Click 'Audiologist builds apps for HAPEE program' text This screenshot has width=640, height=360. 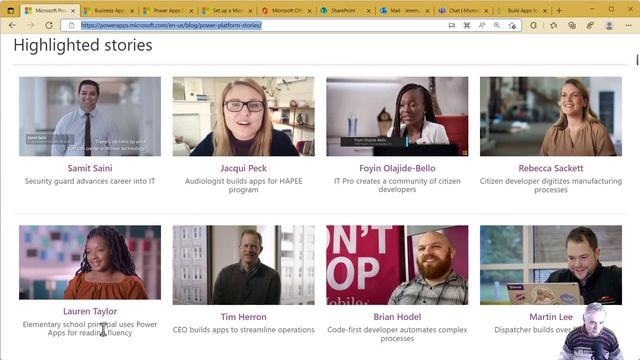[244, 185]
